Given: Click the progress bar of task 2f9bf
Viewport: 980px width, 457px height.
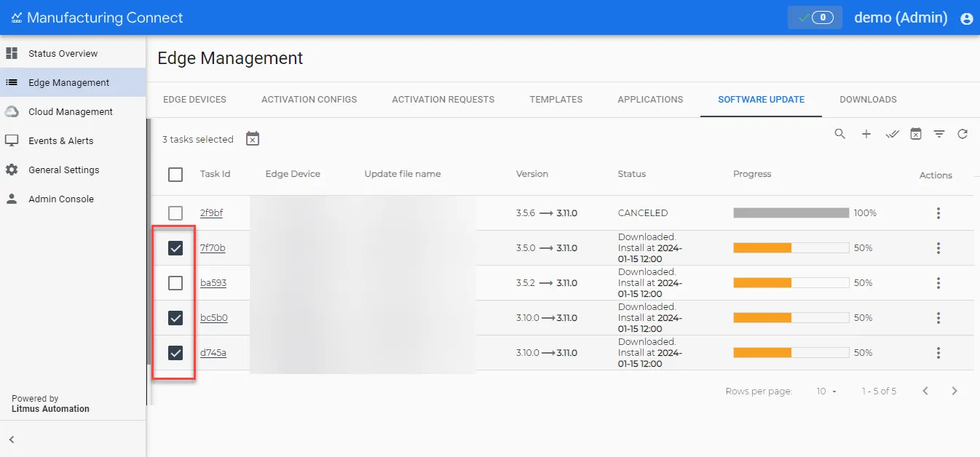Looking at the screenshot, I should pos(791,213).
